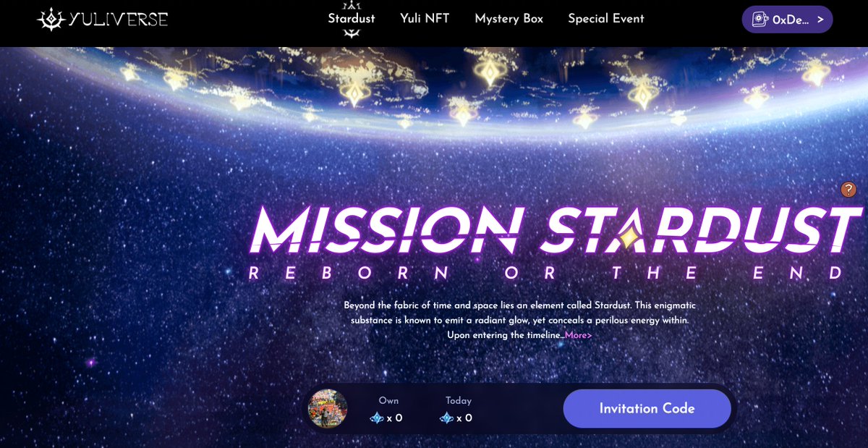Click the golden sparkle star in the title
The image size is (868, 448).
point(628,237)
